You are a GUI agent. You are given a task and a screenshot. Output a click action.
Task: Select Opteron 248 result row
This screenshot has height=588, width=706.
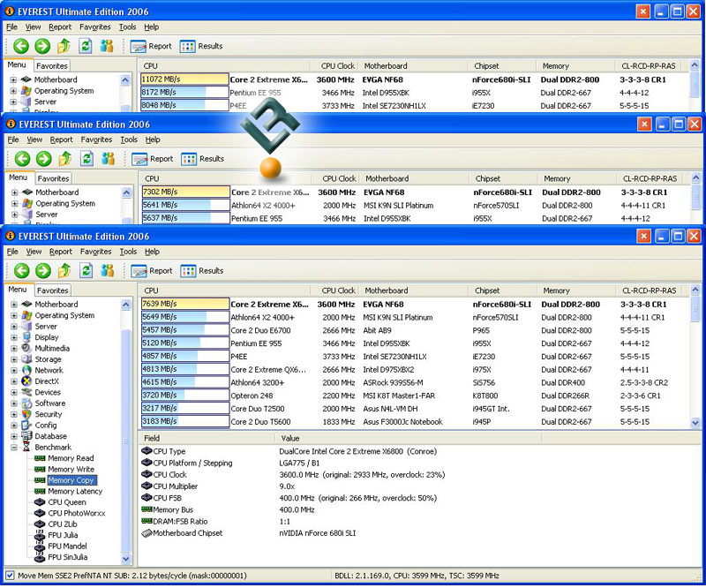point(414,396)
